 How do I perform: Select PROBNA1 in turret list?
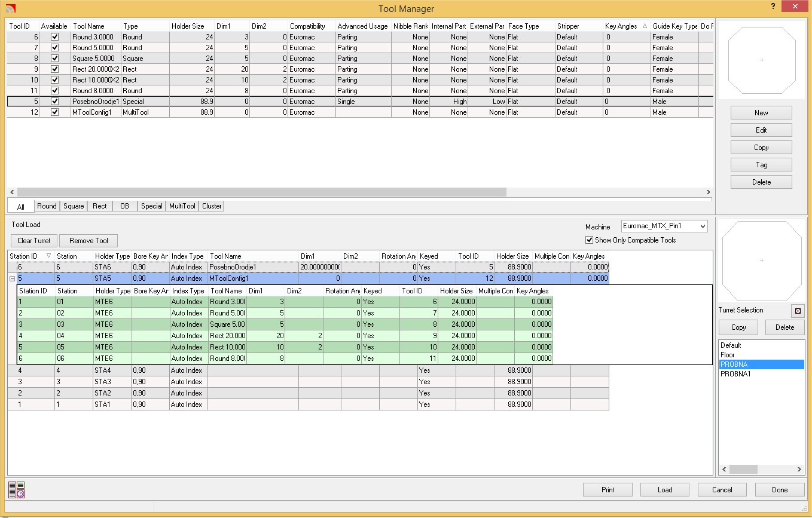click(735, 374)
